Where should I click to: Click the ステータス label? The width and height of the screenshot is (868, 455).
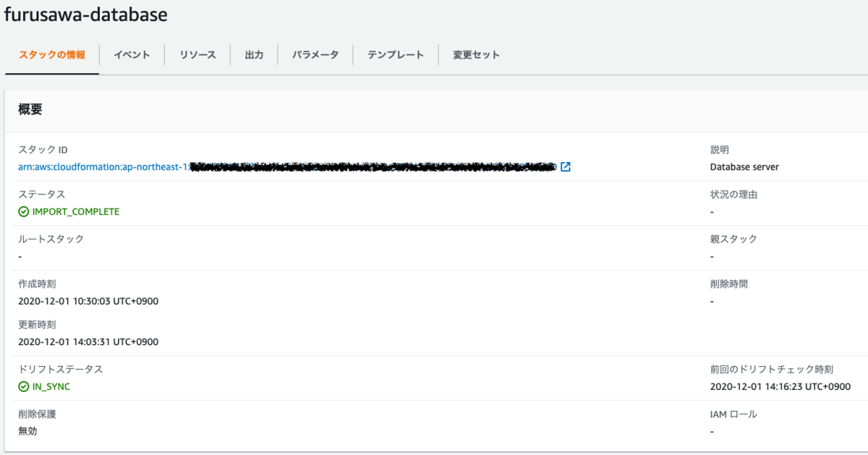click(x=41, y=195)
